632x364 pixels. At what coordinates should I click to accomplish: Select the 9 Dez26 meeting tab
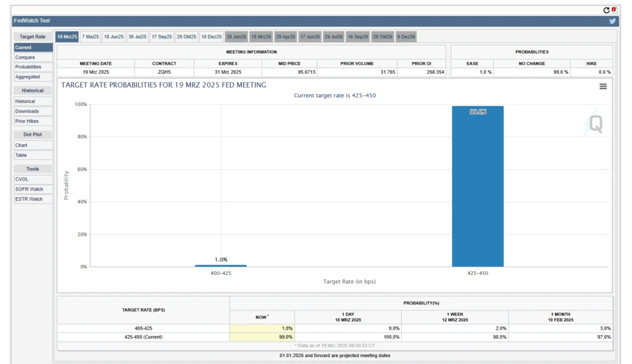[406, 37]
